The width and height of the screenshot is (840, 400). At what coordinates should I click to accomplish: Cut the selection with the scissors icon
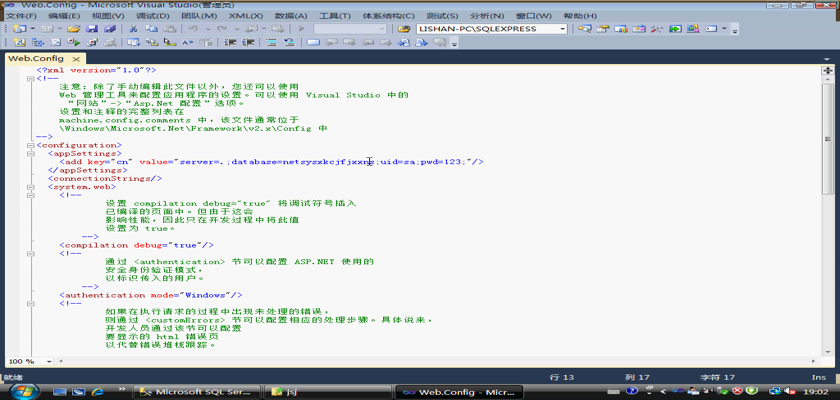[133, 29]
